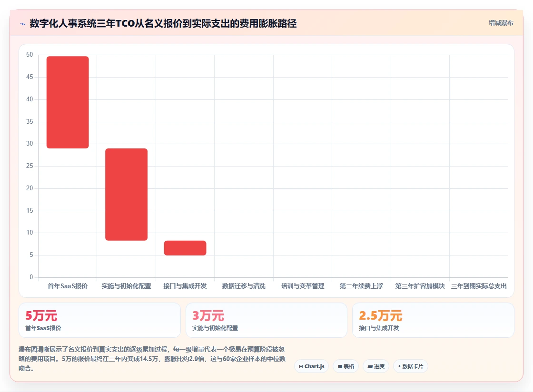This screenshot has height=392, width=533.
Task: Click the 增减瀑布 label in the header
Action: coord(501,23)
